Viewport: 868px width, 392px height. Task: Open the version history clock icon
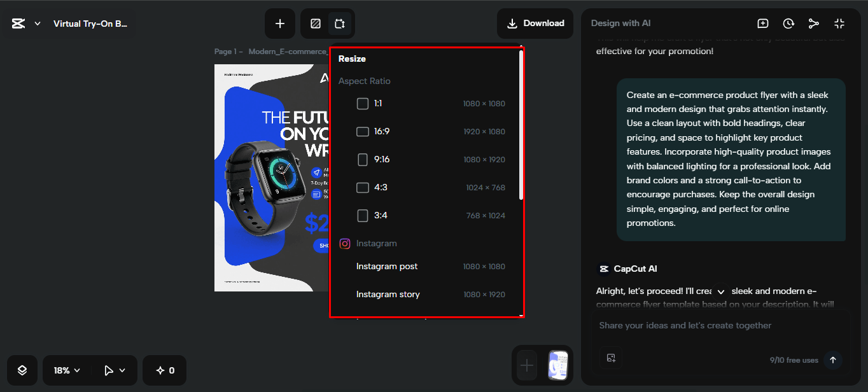[x=788, y=23]
